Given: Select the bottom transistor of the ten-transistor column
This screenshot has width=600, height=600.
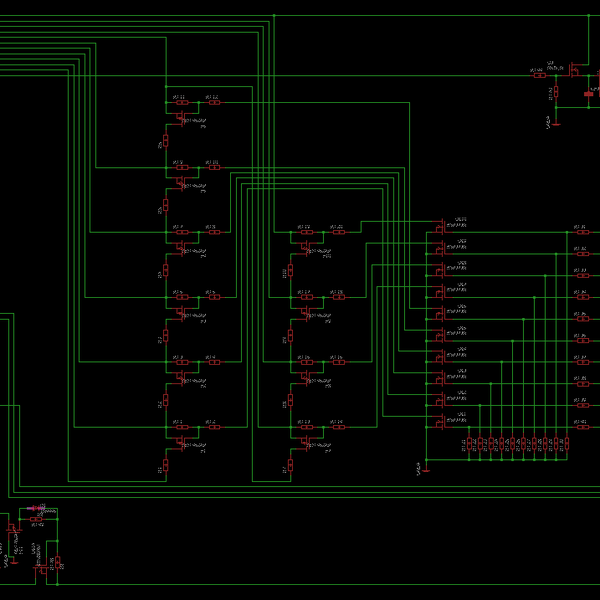Looking at the screenshot, I should pos(440,421).
